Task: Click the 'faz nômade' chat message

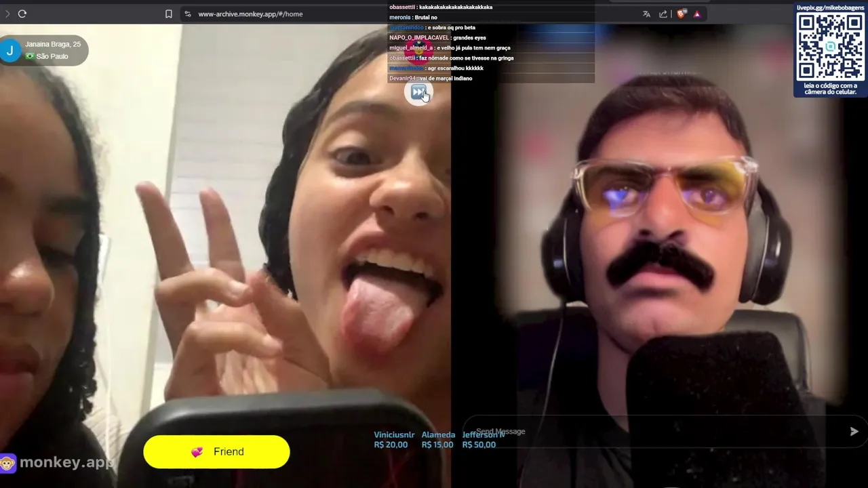Action: coord(452,58)
